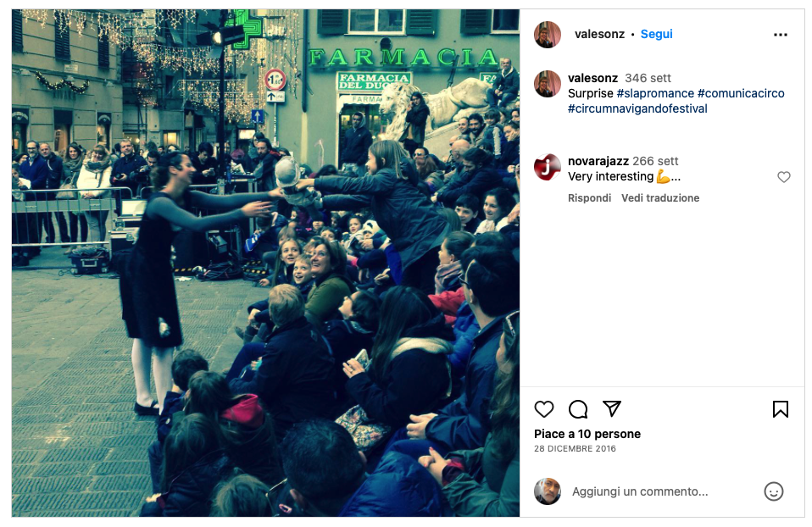Open comments via the speech bubble icon
This screenshot has width=812, height=527.
click(x=578, y=409)
